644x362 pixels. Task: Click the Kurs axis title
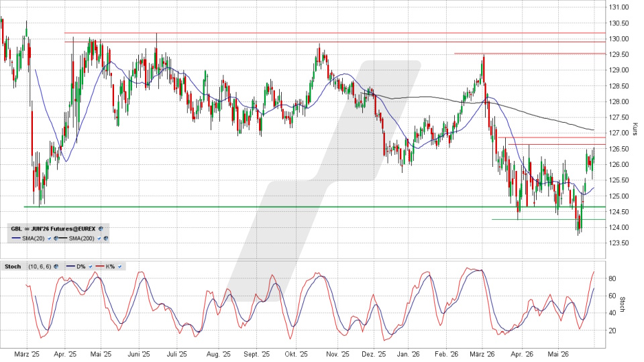[635, 129]
